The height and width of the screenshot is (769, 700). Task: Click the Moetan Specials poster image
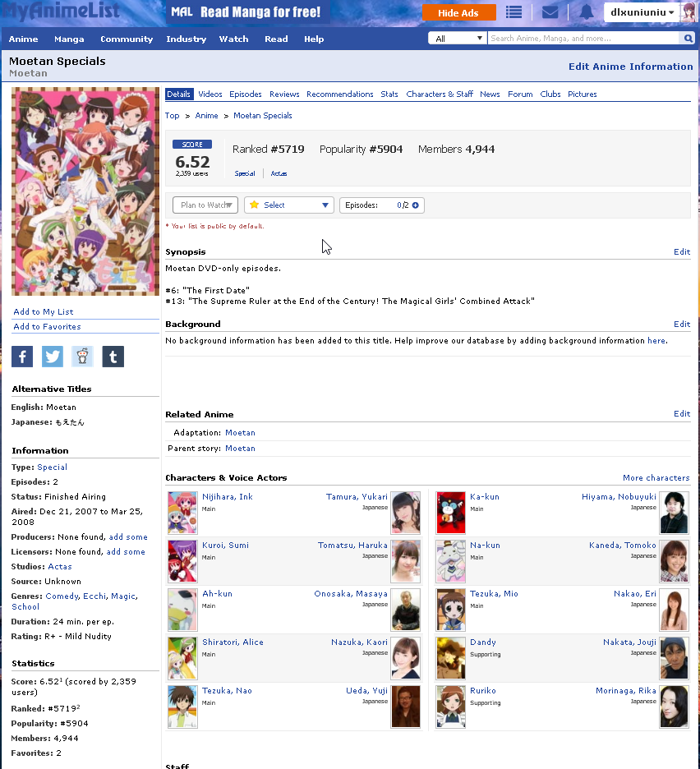click(85, 191)
